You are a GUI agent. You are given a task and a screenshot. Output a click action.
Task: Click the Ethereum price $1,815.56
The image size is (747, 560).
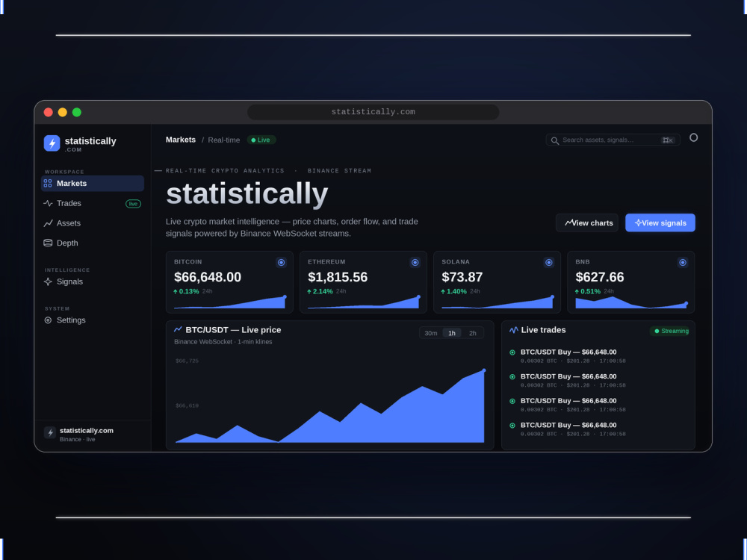tap(338, 277)
